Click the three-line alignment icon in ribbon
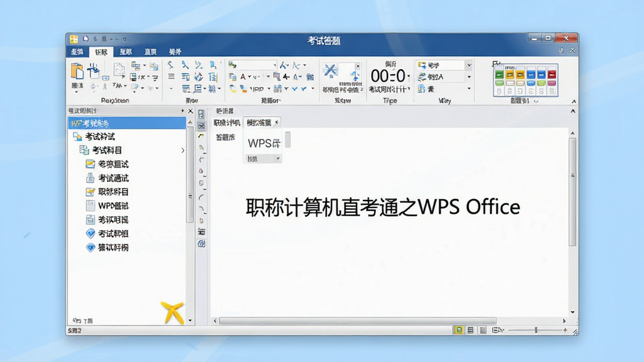Viewport: 644px width, 362px height. pos(171,76)
